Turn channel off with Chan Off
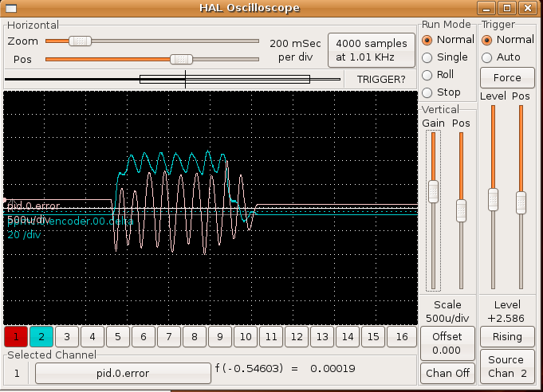Image resolution: width=543 pixels, height=392 pixels. coord(447,374)
